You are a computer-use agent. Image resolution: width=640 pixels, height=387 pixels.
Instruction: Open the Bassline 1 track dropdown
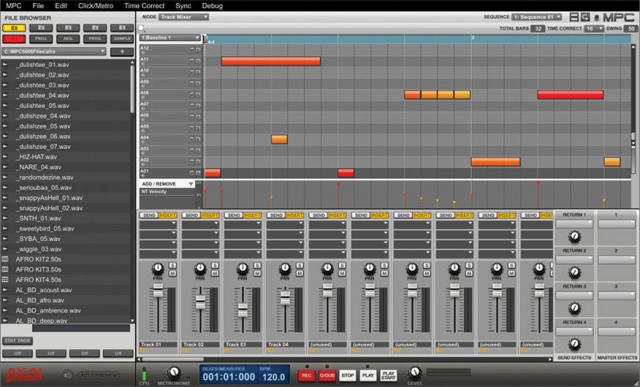170,38
